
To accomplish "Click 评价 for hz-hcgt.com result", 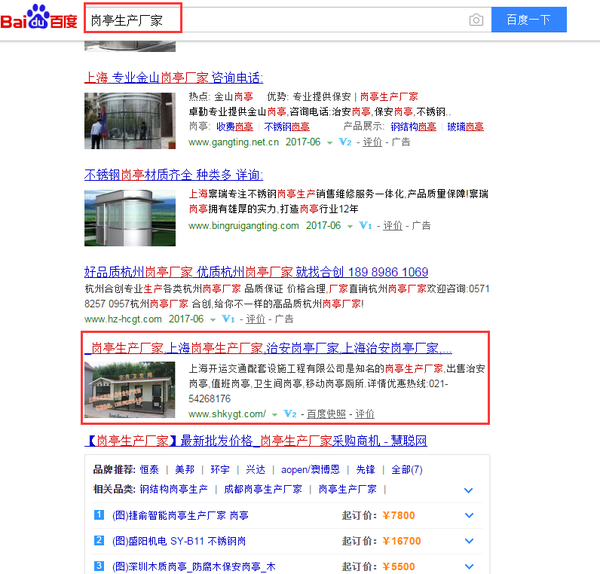I will 255,319.
